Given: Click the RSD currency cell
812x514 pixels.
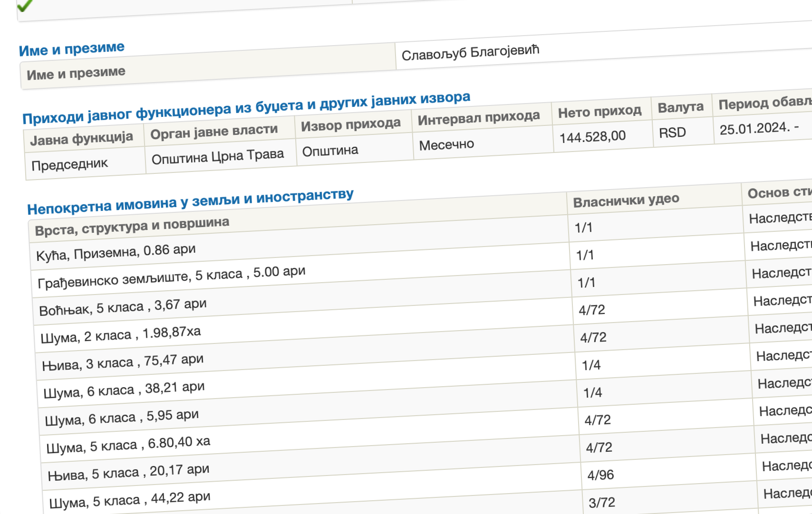Looking at the screenshot, I should 672,133.
